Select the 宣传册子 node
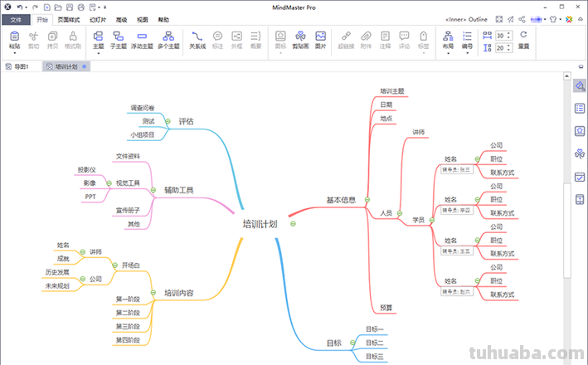This screenshot has width=588, height=365. tap(128, 211)
